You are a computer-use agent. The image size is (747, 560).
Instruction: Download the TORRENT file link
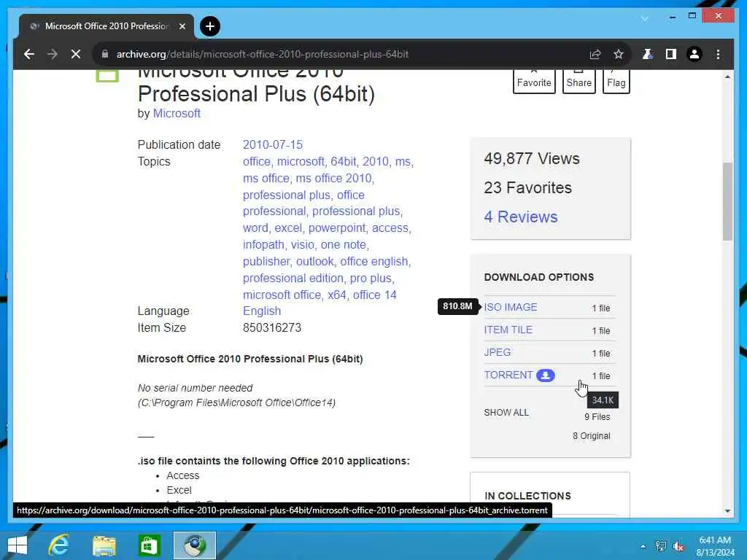pos(508,375)
